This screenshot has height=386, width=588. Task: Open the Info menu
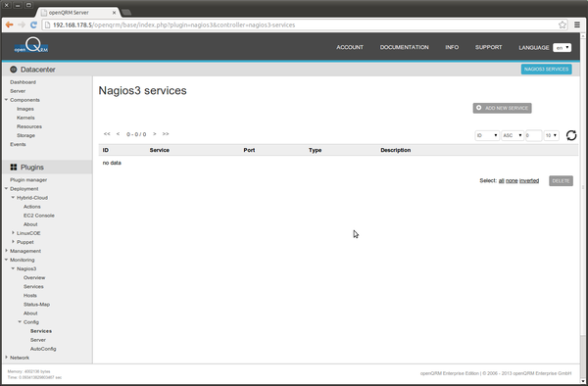[452, 47]
